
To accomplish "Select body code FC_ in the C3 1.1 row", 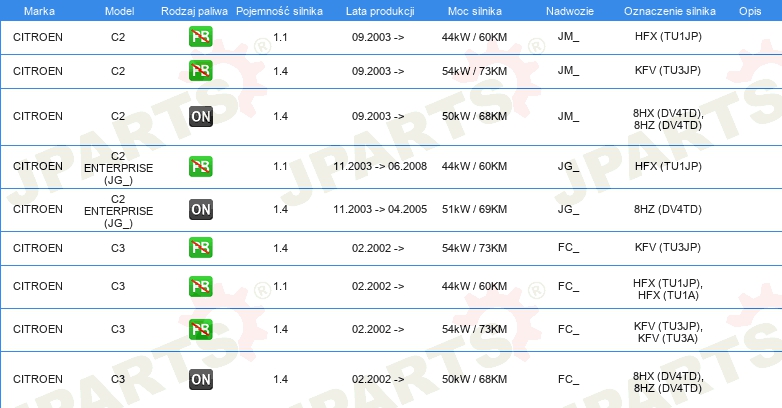I will [569, 286].
